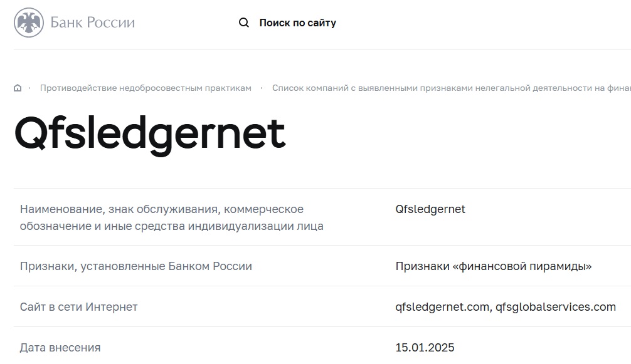The width and height of the screenshot is (631, 364).
Task: Click the 'qfsledgernet.com' site address
Action: pos(442,307)
